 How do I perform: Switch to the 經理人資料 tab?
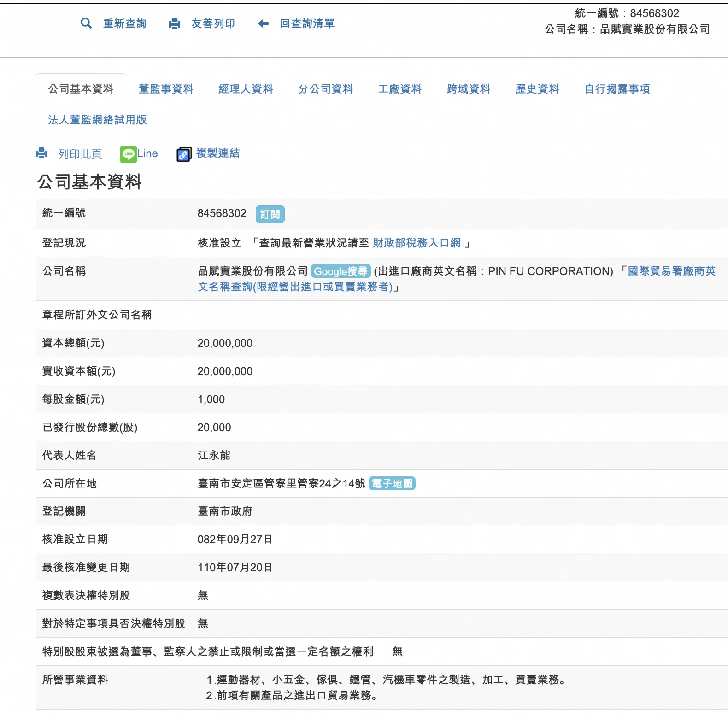pyautogui.click(x=246, y=89)
